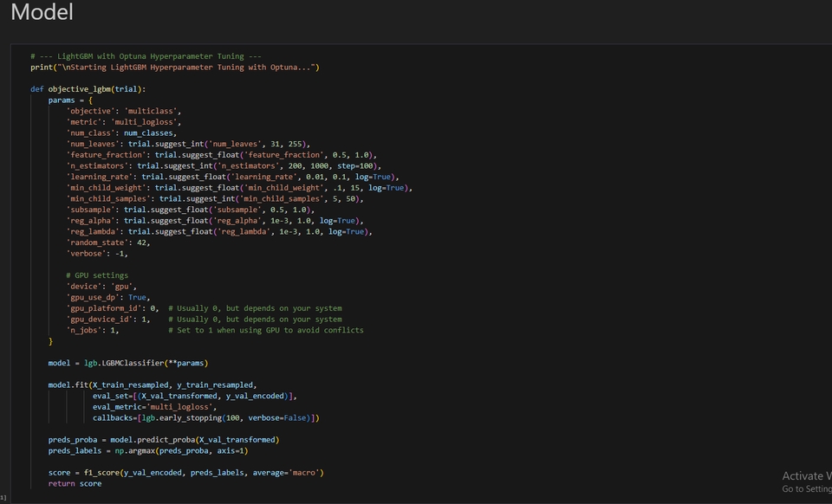Viewport: 832px width, 504px height.
Task: Click the 'verbose': -1 line
Action: click(97, 254)
